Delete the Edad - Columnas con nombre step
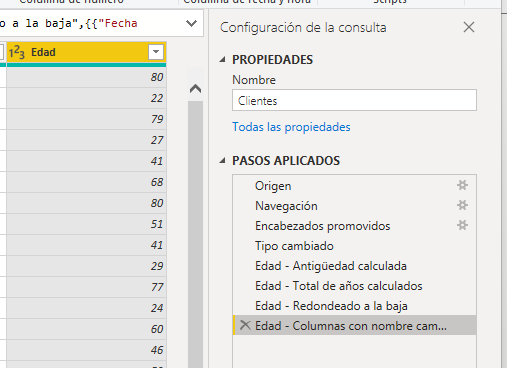This screenshot has height=368, width=507. point(245,325)
